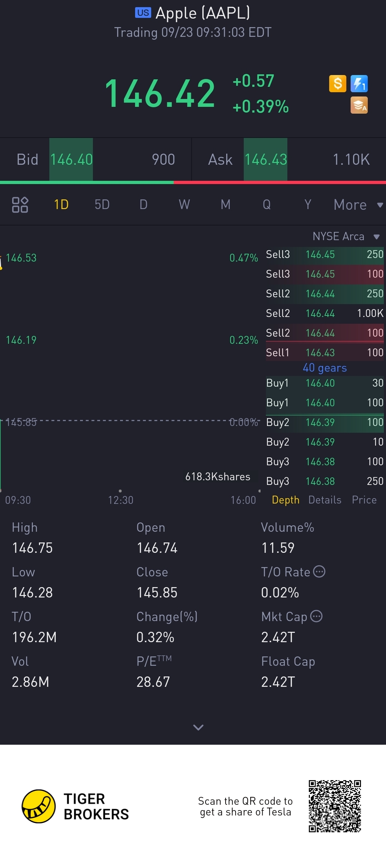386x868 pixels.
Task: Select the Depth tab
Action: click(286, 500)
